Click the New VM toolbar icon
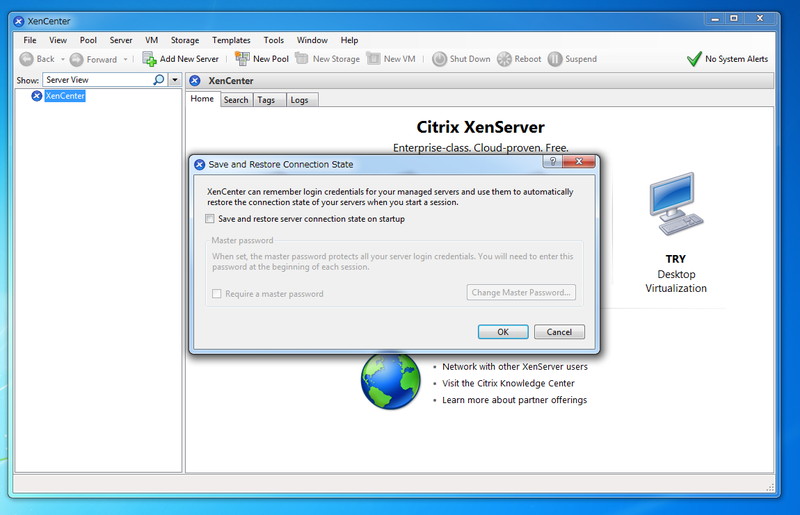This screenshot has height=515, width=800. click(373, 59)
